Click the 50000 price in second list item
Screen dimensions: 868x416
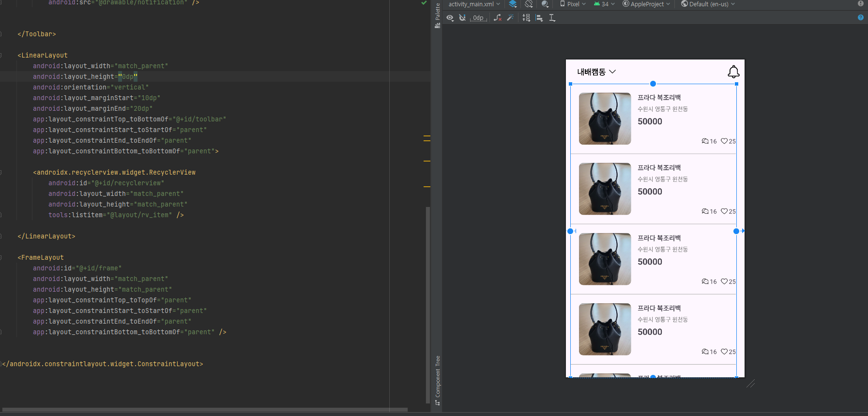(650, 192)
